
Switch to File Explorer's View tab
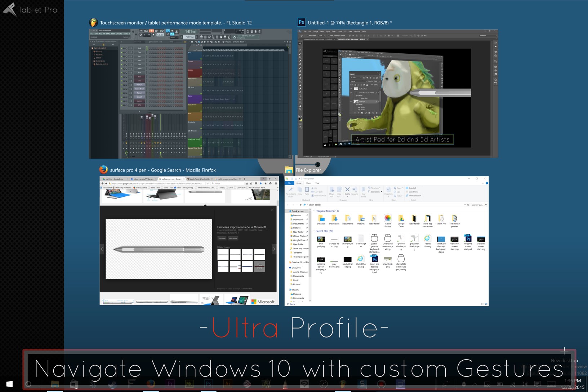pos(317,183)
